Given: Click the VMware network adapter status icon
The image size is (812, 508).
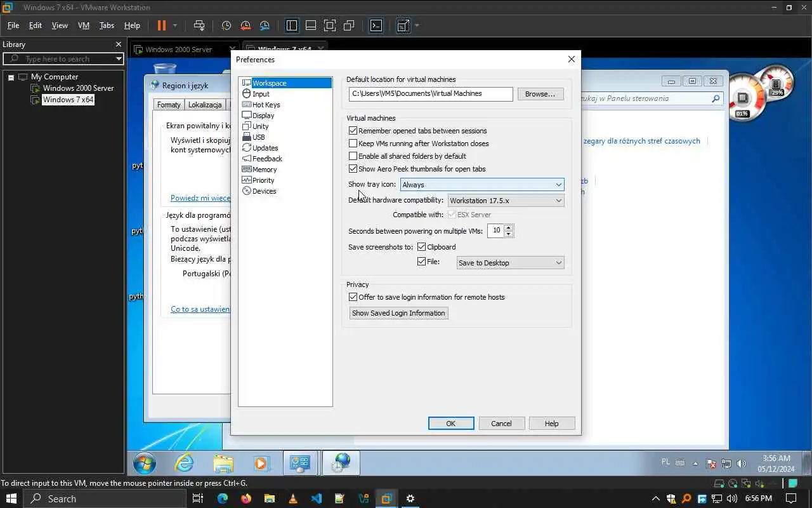Looking at the screenshot, I should (x=747, y=483).
